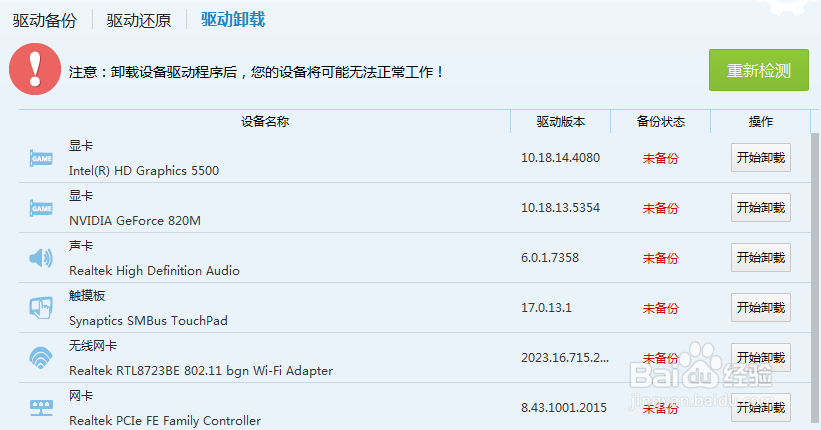
Task: Start uninstalling Intel HD Graphics 5500 driver
Action: point(761,158)
